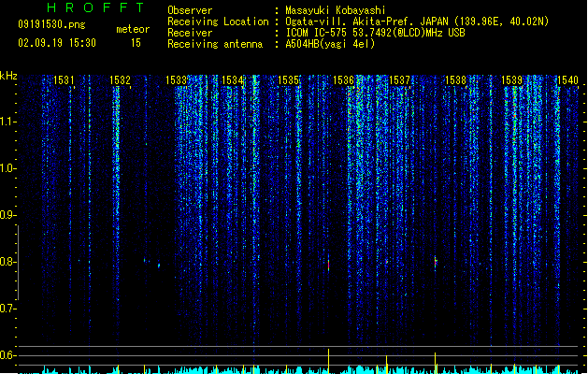Click the red meteor echo between 1537 and 1538
The width and height of the screenshot is (588, 374).
click(436, 263)
